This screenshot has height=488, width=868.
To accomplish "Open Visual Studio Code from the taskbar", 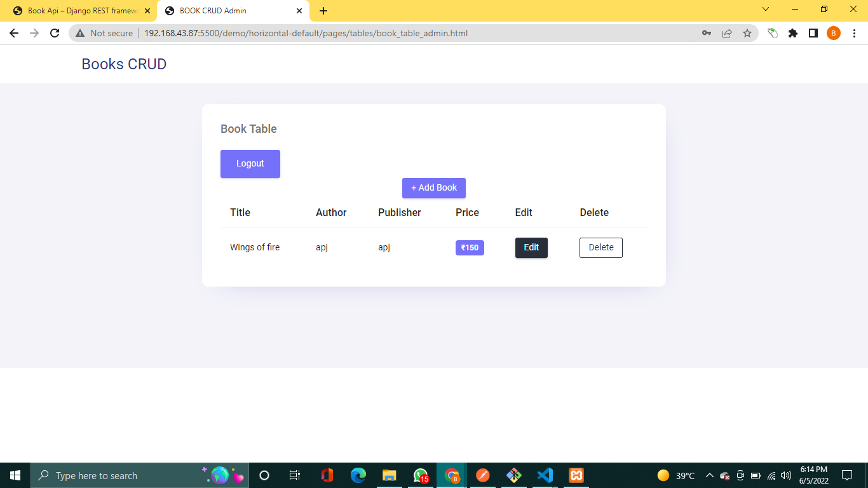I will tap(545, 475).
